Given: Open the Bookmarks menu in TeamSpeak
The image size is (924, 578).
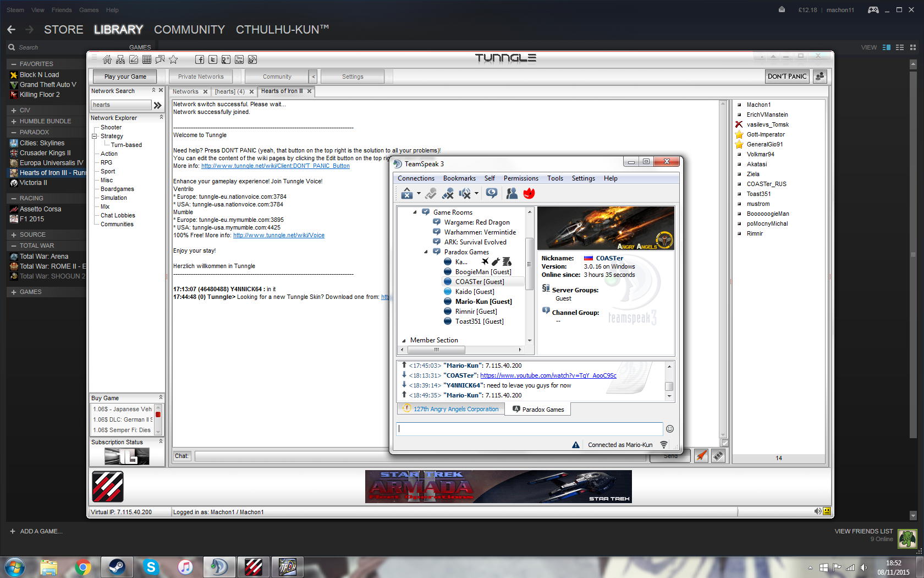Looking at the screenshot, I should (x=459, y=178).
